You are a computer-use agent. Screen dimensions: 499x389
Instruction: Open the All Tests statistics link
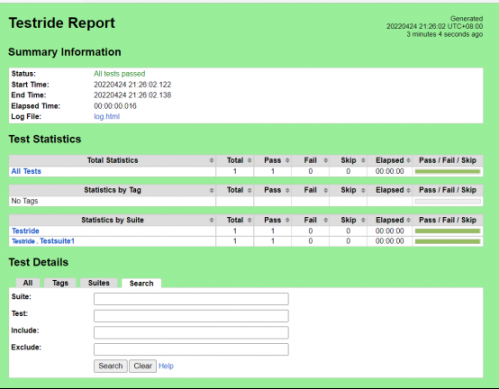(x=26, y=171)
